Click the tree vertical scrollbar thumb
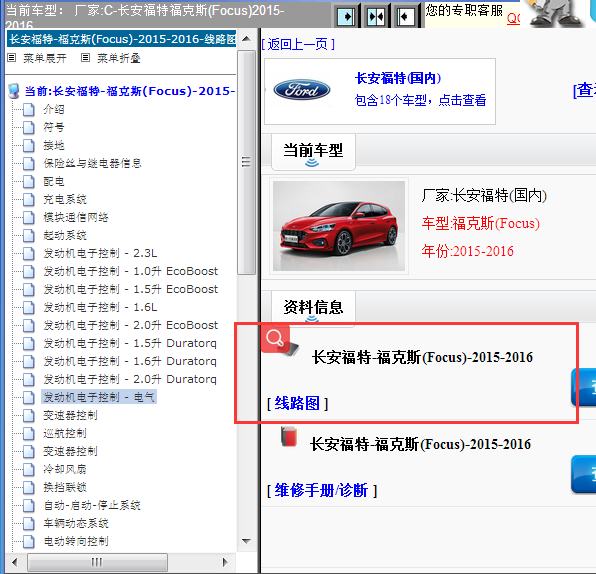 [246, 162]
